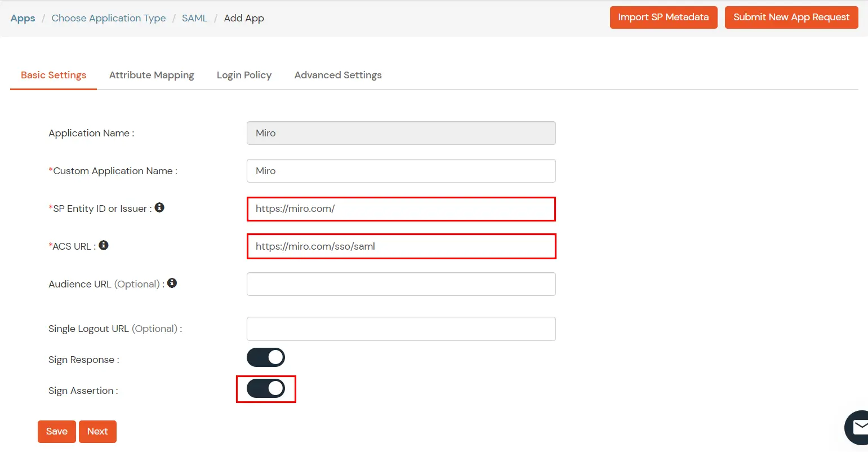Click the 'Sign Assertion :' label

[x=83, y=391]
